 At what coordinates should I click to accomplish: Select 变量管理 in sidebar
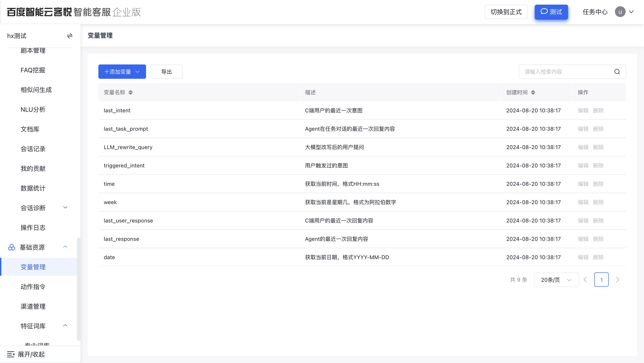click(x=38, y=267)
